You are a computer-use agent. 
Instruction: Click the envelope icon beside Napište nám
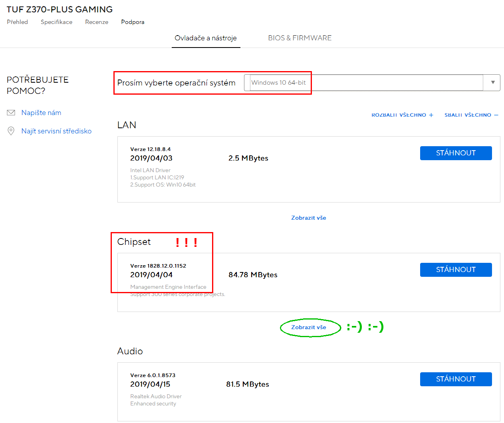click(11, 113)
